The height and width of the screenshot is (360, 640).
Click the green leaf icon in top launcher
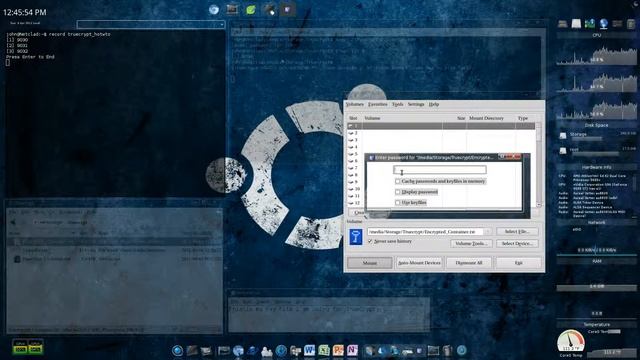pyautogui.click(x=251, y=9)
